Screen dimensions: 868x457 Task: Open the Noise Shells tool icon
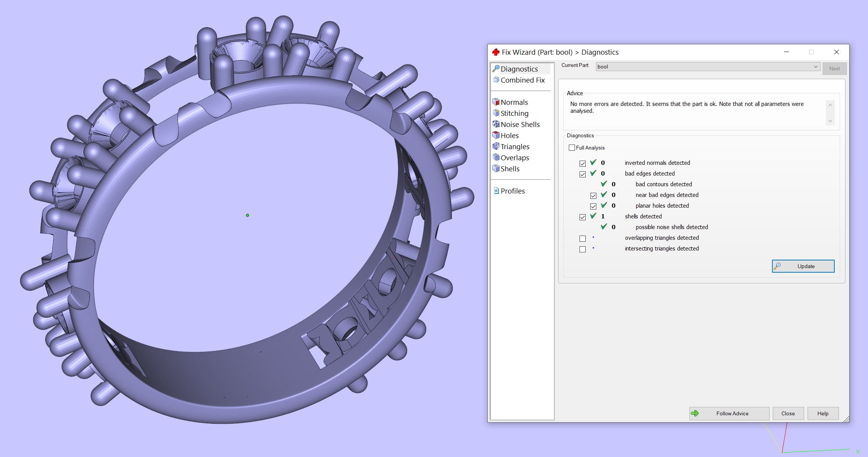coord(496,124)
